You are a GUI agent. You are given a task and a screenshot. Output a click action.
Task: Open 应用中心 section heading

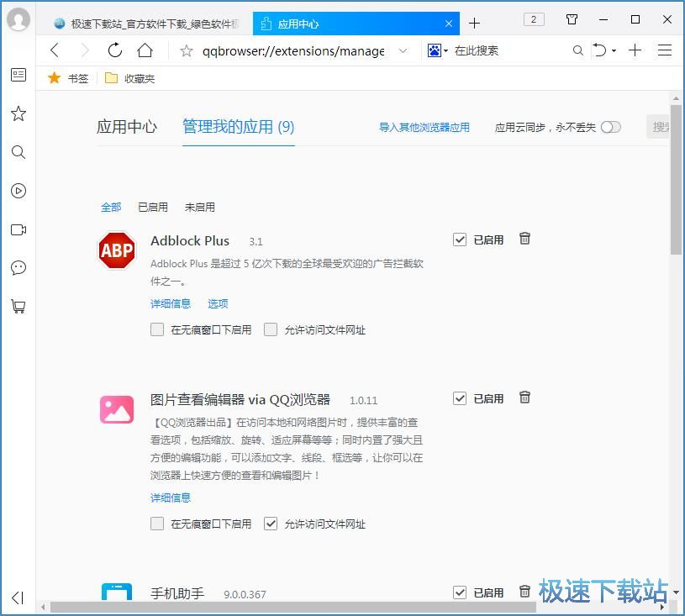tap(127, 127)
